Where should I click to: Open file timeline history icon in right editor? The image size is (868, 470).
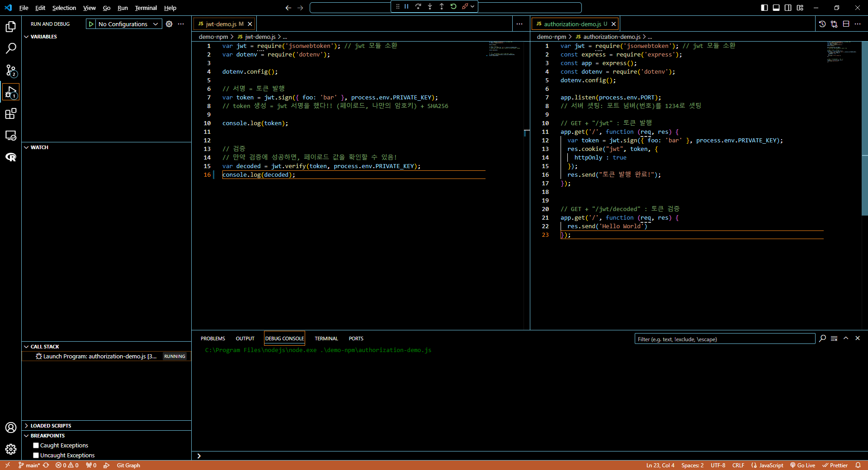(822, 24)
